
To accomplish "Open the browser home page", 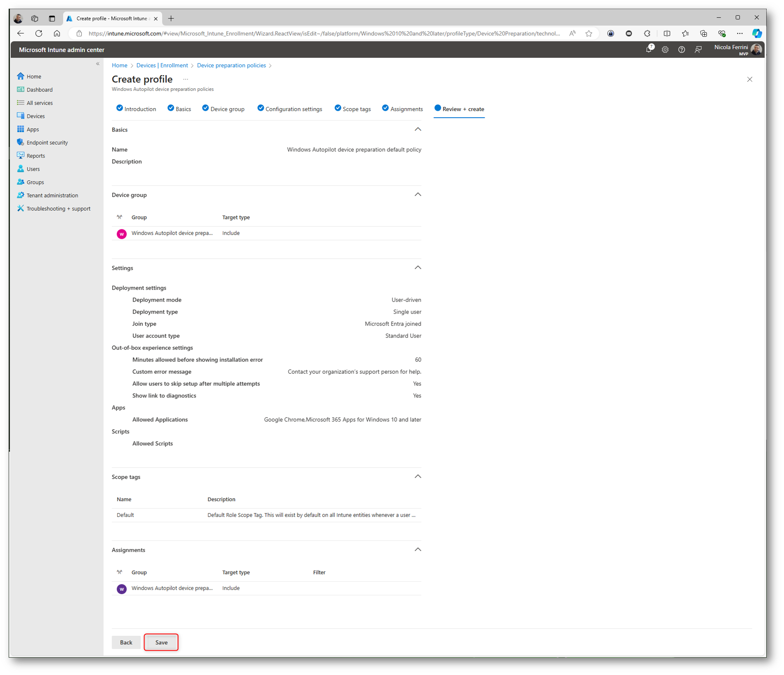I will pyautogui.click(x=57, y=33).
